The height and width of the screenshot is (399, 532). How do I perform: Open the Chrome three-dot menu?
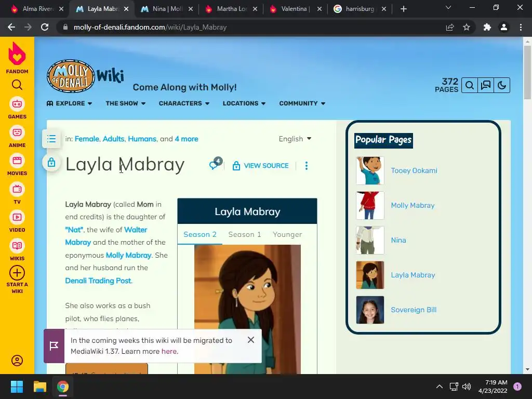click(521, 27)
